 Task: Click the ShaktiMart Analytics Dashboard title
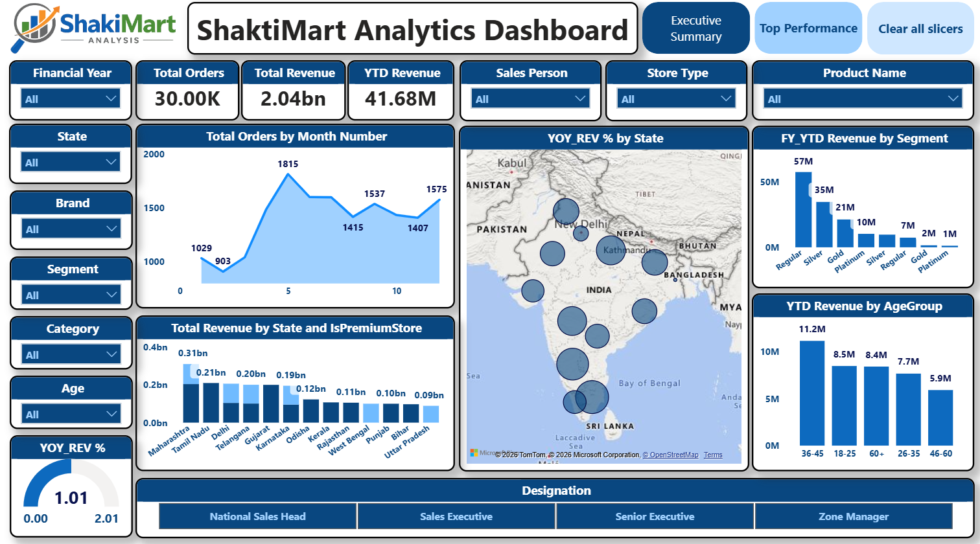click(x=413, y=30)
